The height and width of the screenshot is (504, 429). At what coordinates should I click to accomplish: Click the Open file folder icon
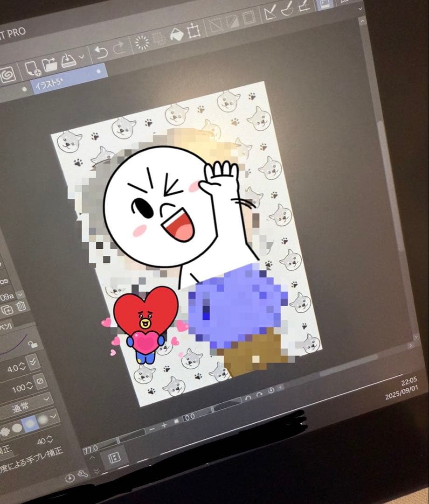(x=49, y=64)
